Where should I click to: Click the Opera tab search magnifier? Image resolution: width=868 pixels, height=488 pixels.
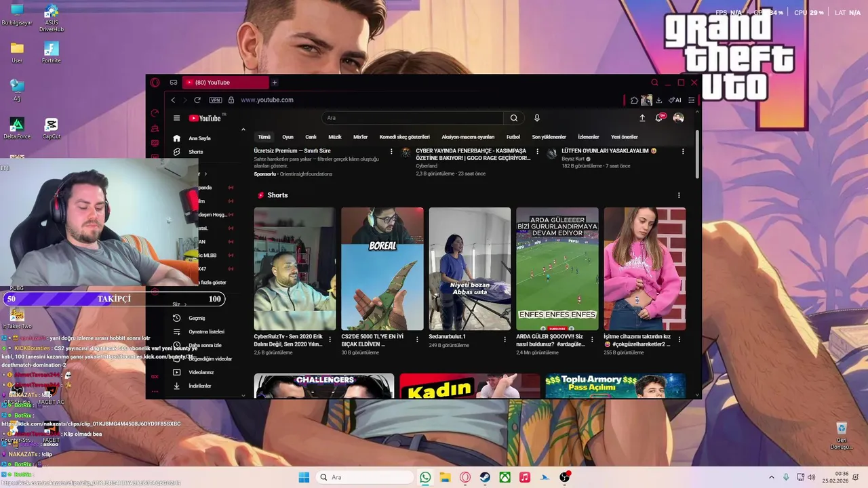pos(654,83)
